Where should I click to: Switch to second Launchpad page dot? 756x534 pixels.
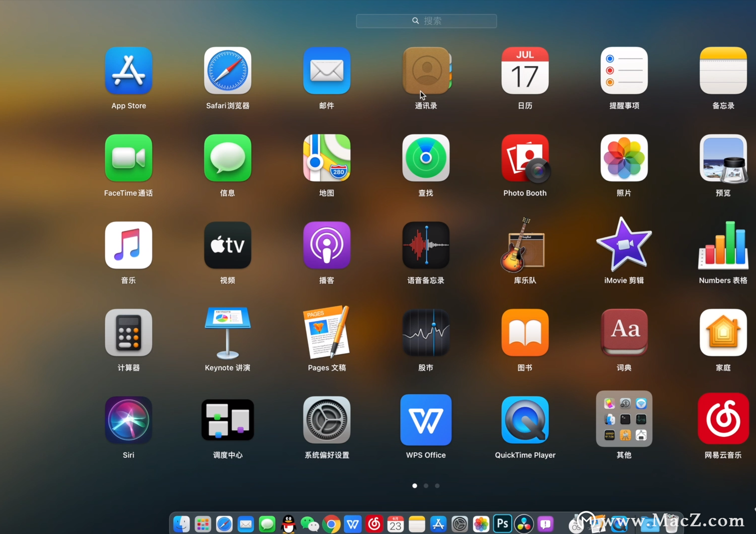tap(426, 485)
